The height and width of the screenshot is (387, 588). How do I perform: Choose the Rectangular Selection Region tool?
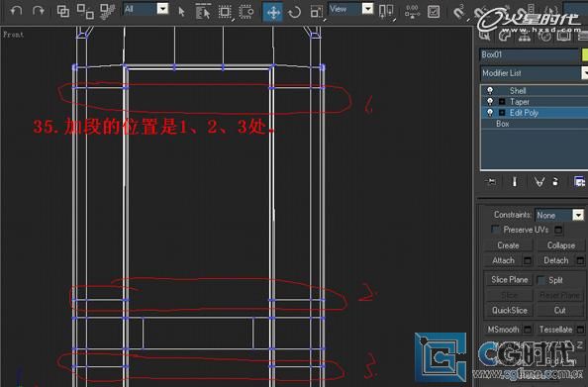225,12
